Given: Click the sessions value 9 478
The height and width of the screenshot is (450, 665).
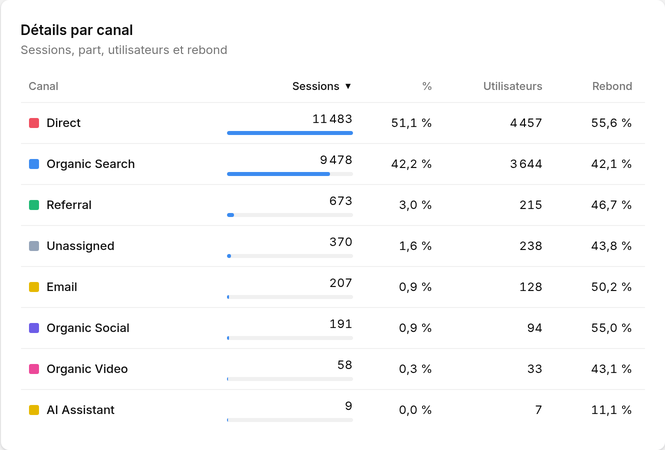Looking at the screenshot, I should coord(336,160).
